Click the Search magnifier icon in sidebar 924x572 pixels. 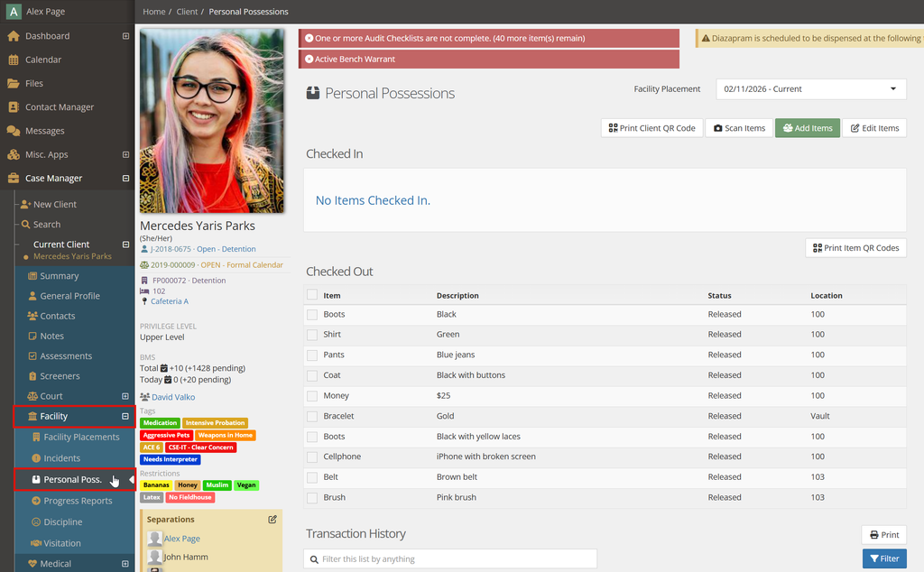pyautogui.click(x=26, y=225)
